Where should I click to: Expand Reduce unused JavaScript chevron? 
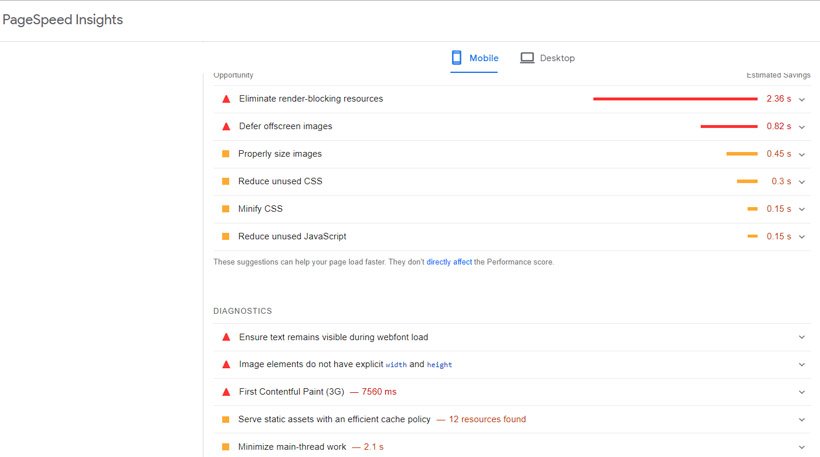[802, 236]
